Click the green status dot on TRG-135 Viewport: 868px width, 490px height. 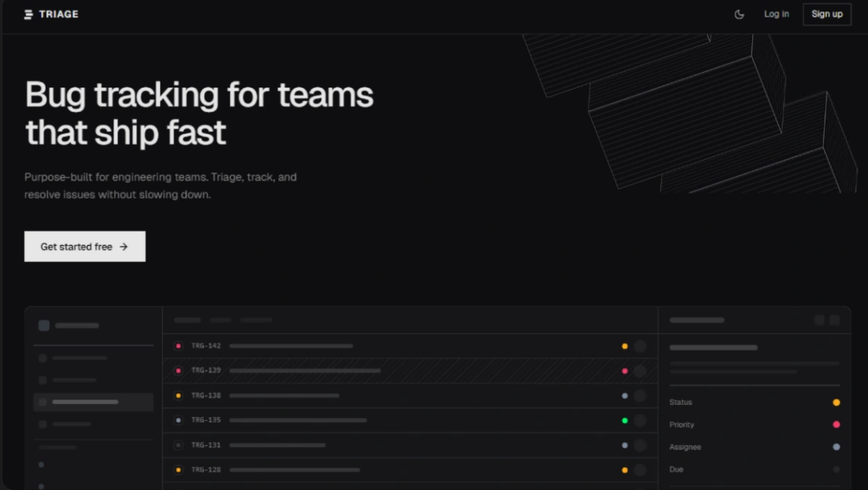[x=624, y=420]
